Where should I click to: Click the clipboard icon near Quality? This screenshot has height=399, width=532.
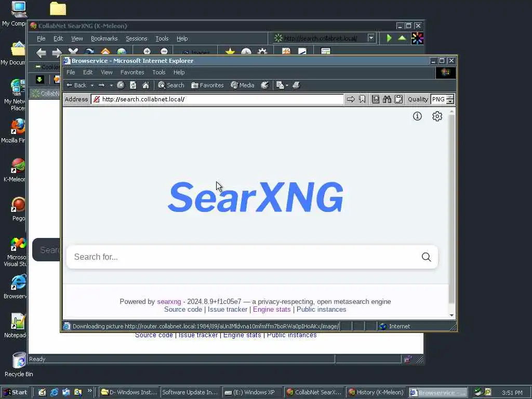pos(398,99)
